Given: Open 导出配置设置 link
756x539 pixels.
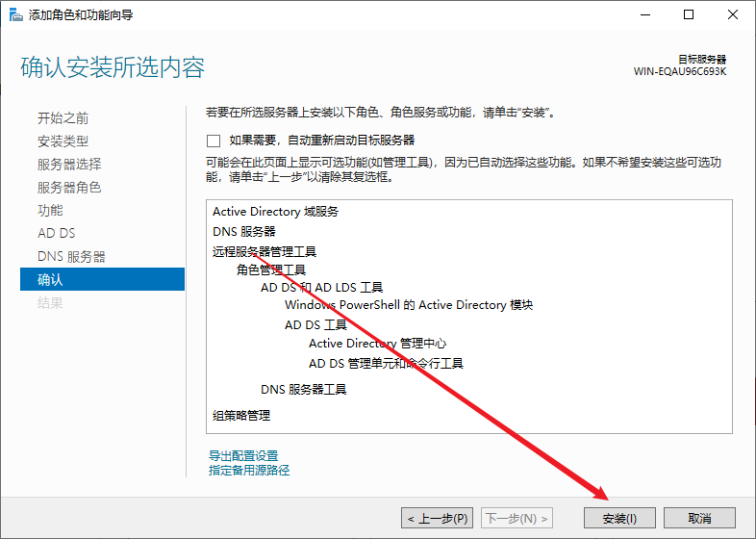Looking at the screenshot, I should pyautogui.click(x=243, y=455).
